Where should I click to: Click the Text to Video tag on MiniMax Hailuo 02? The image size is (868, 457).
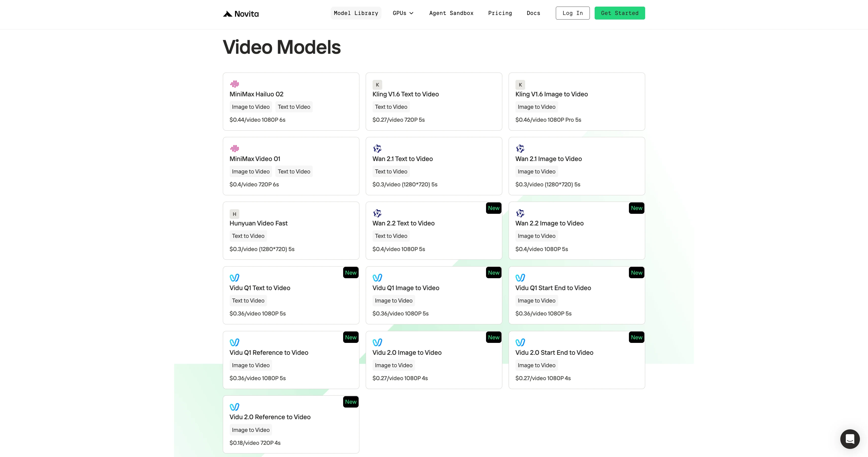click(x=294, y=107)
